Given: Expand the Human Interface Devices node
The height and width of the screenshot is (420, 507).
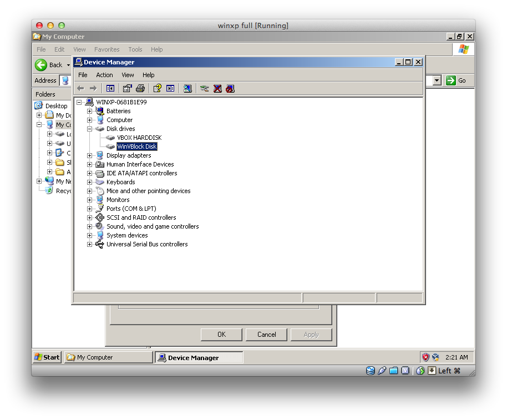Looking at the screenshot, I should [89, 164].
